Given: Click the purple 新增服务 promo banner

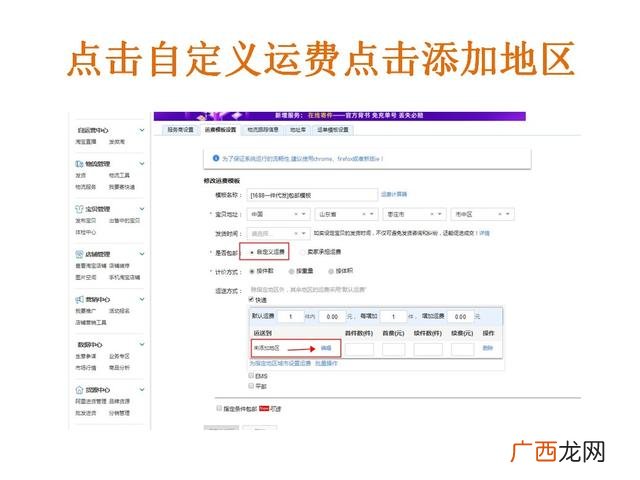Looking at the screenshot, I should pyautogui.click(x=340, y=116).
